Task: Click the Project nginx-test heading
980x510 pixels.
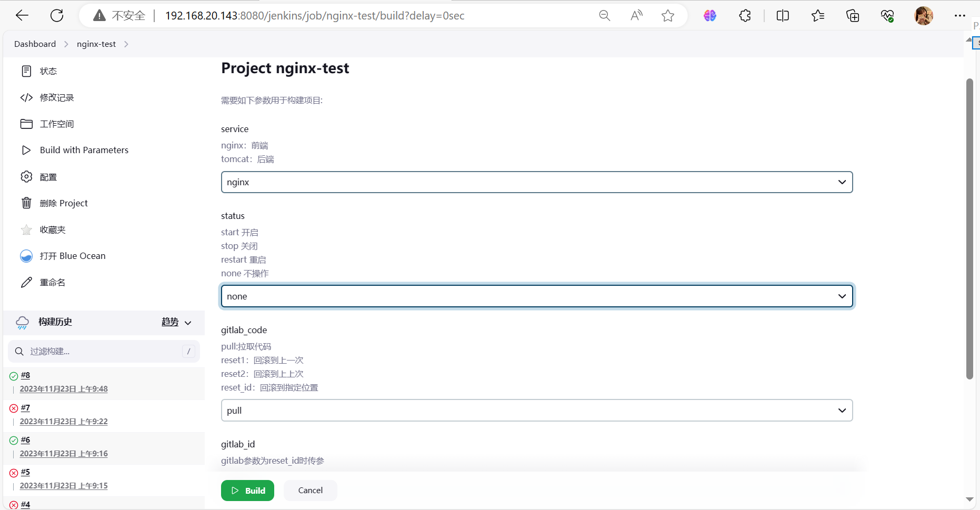Action: 285,68
